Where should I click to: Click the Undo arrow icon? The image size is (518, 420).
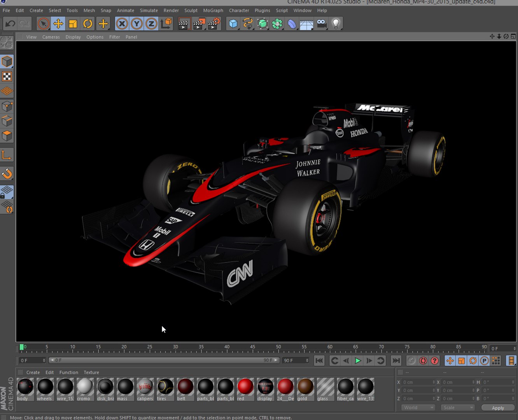(10, 24)
